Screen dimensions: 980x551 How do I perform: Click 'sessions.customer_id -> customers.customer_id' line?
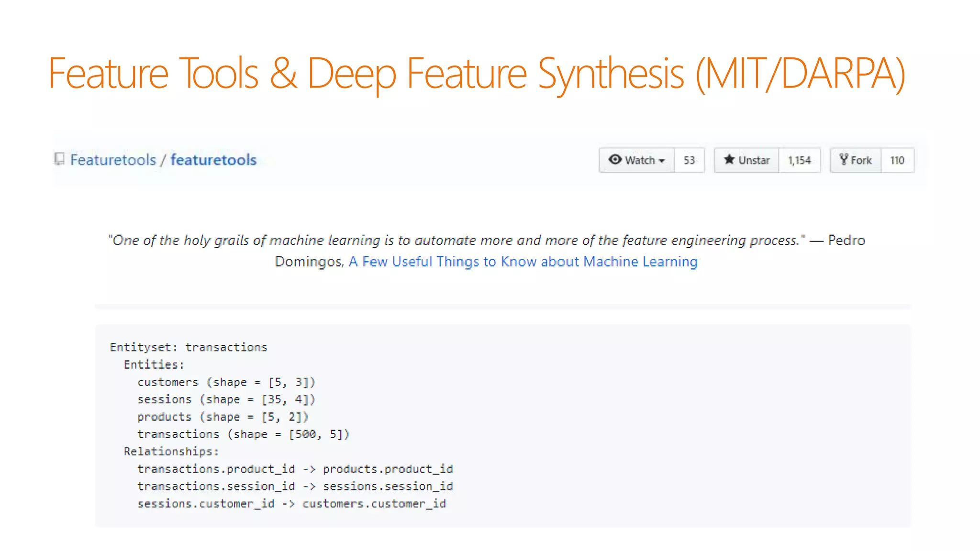(291, 504)
